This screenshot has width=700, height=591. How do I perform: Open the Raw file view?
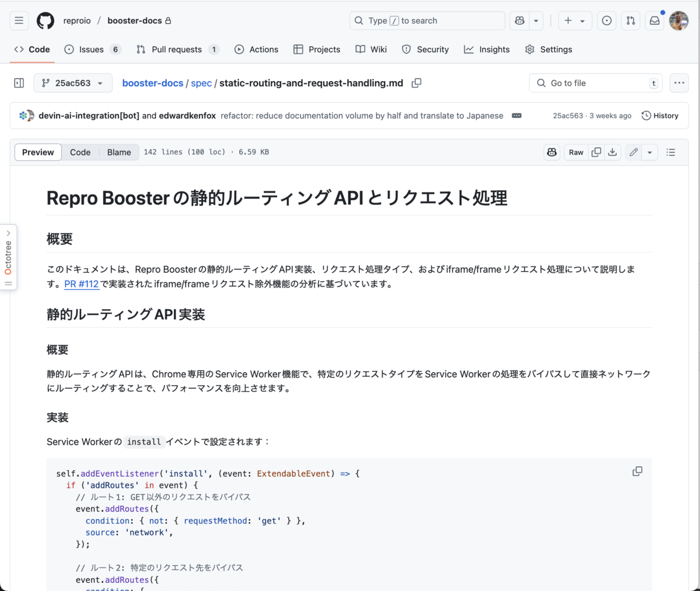click(x=576, y=152)
